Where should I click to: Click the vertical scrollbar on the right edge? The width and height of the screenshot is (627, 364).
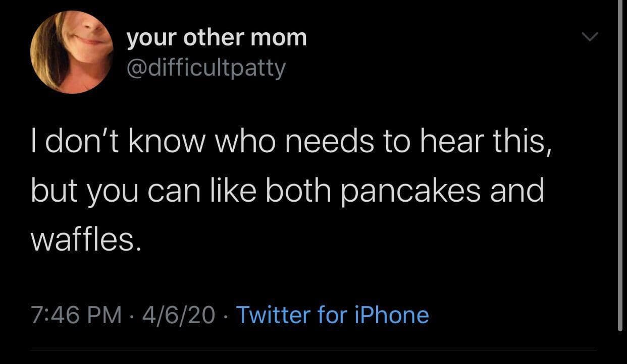pos(620,166)
